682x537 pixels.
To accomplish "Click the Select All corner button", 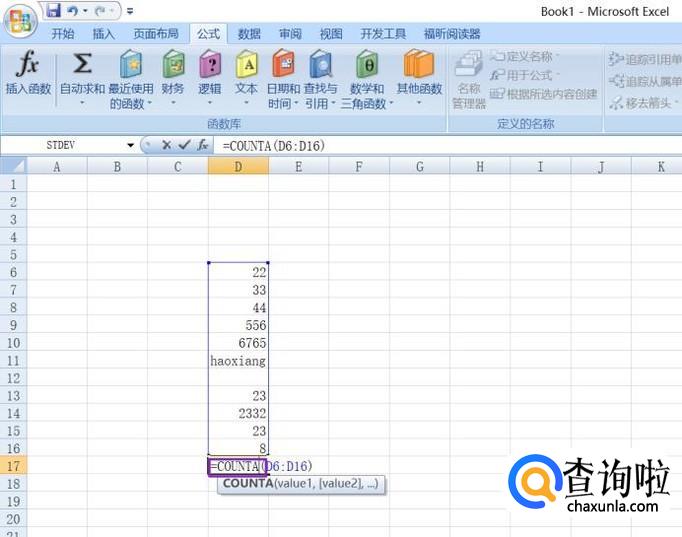I will [13, 166].
